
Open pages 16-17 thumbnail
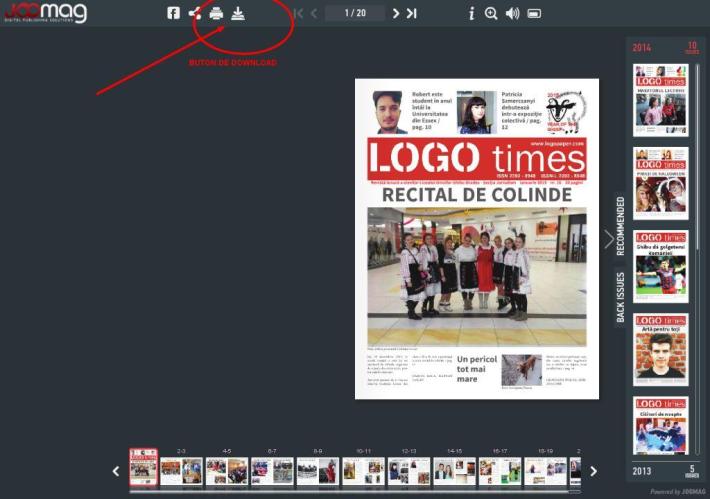(x=500, y=471)
